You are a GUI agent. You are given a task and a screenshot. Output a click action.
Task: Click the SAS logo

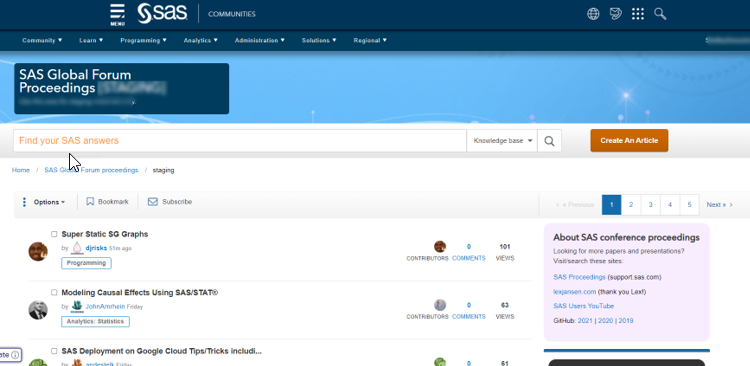162,13
